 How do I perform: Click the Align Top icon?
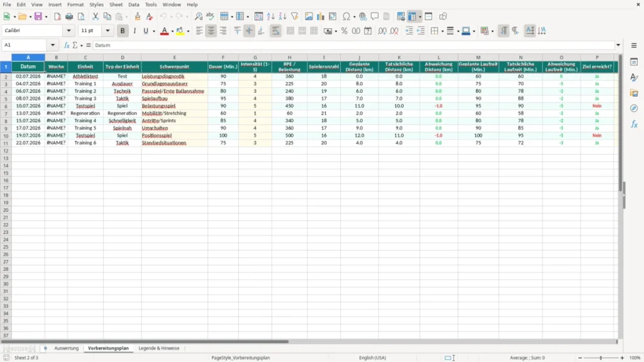coord(237,31)
